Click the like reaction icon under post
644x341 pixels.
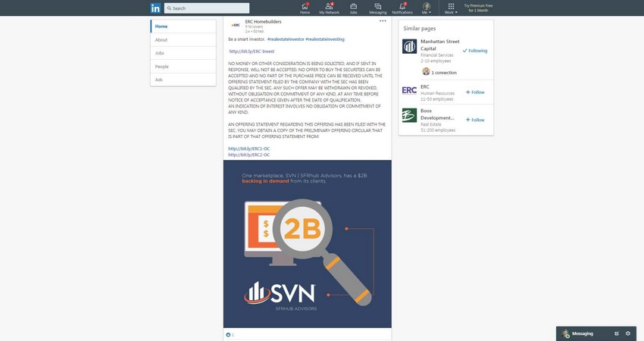point(228,334)
